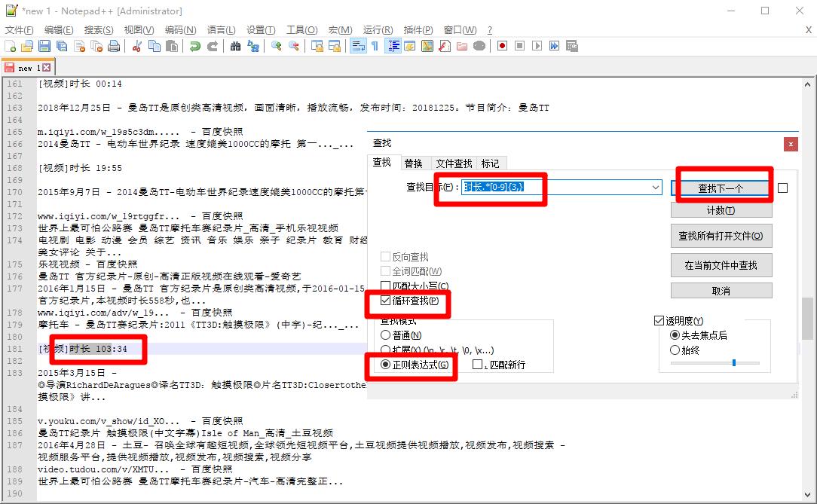Show all characters with the paragraph icon
Screen dimensions: 817x504
pyautogui.click(x=374, y=46)
